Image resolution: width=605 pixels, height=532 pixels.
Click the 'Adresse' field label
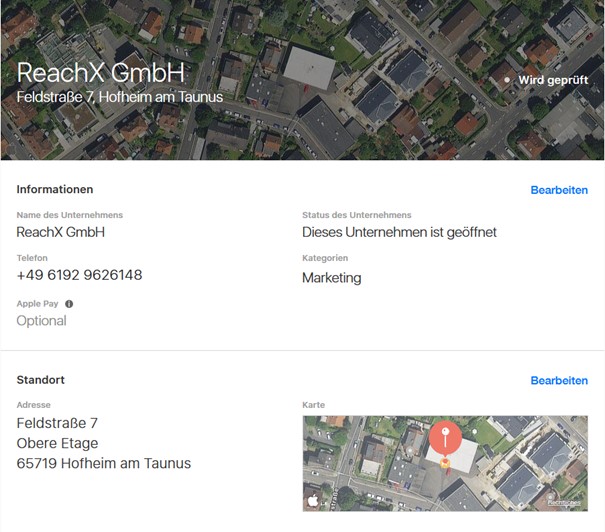point(34,405)
